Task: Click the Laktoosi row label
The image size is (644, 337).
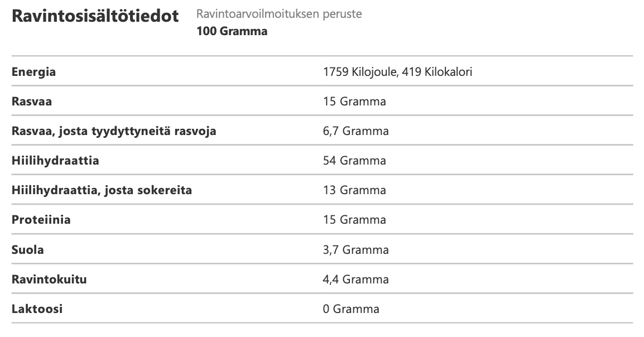Action: [x=37, y=309]
